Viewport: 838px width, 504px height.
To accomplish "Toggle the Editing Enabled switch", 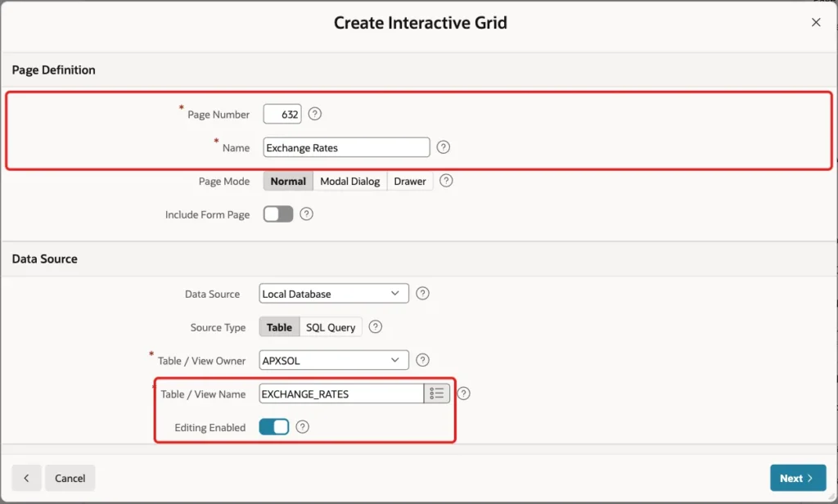I will pyautogui.click(x=274, y=426).
